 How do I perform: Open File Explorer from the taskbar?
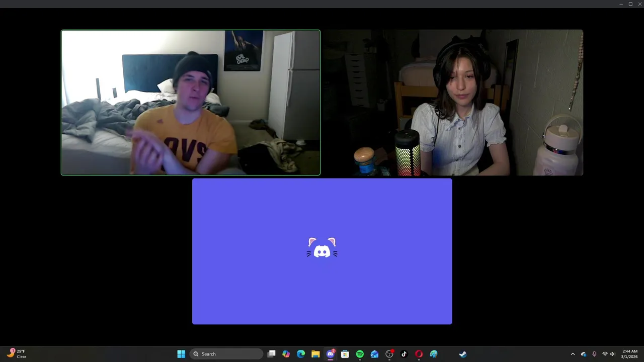tap(315, 354)
